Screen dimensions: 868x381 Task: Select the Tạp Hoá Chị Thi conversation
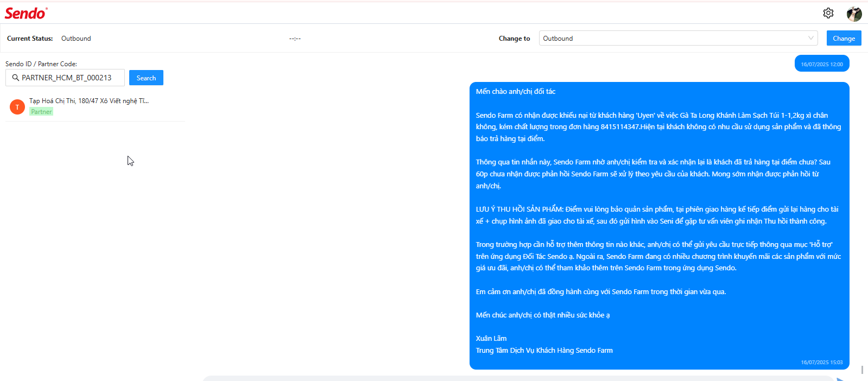95,106
